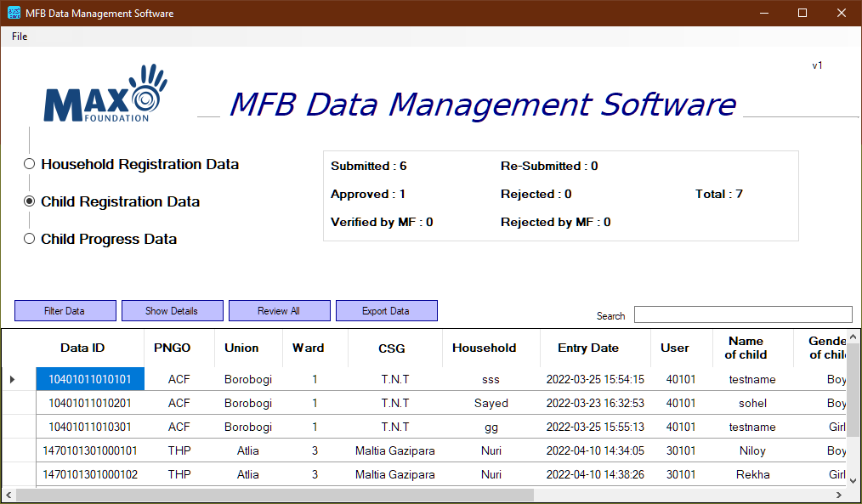The image size is (862, 504).
Task: Click the MFB app icon in the title bar
Action: [x=13, y=13]
